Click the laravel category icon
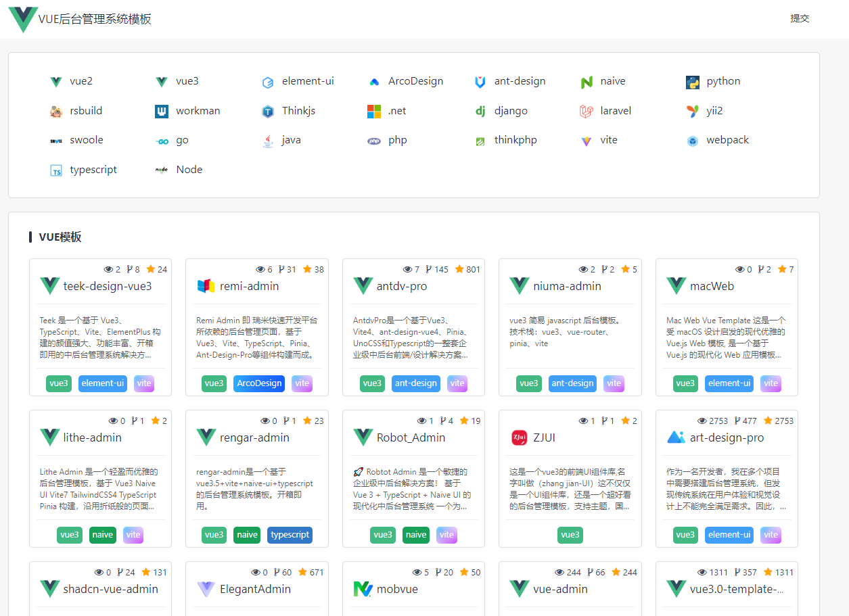Viewport: 849px width, 616px height. click(586, 112)
